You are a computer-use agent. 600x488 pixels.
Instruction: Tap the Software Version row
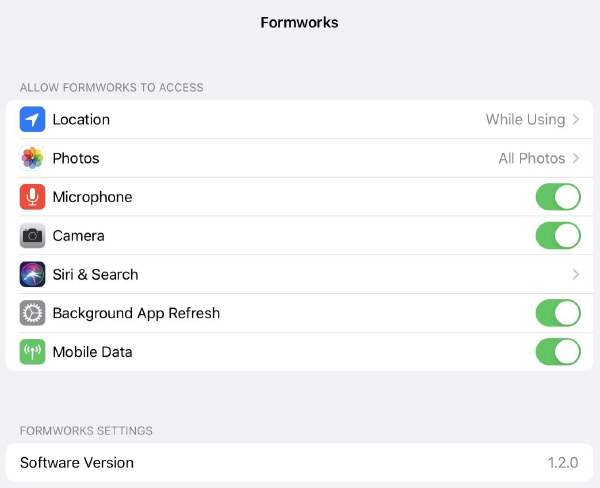pyautogui.click(x=300, y=463)
